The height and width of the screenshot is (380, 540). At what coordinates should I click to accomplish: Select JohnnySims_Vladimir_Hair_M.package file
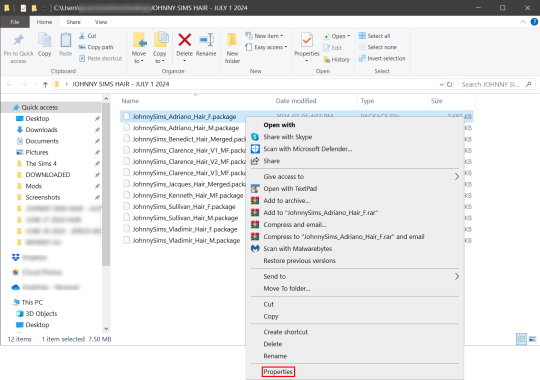[x=186, y=240]
